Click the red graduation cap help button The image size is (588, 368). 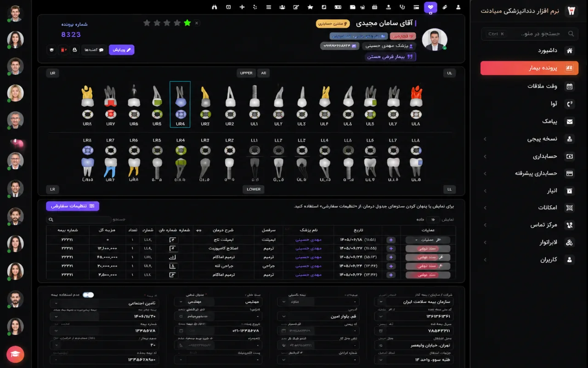pyautogui.click(x=15, y=354)
